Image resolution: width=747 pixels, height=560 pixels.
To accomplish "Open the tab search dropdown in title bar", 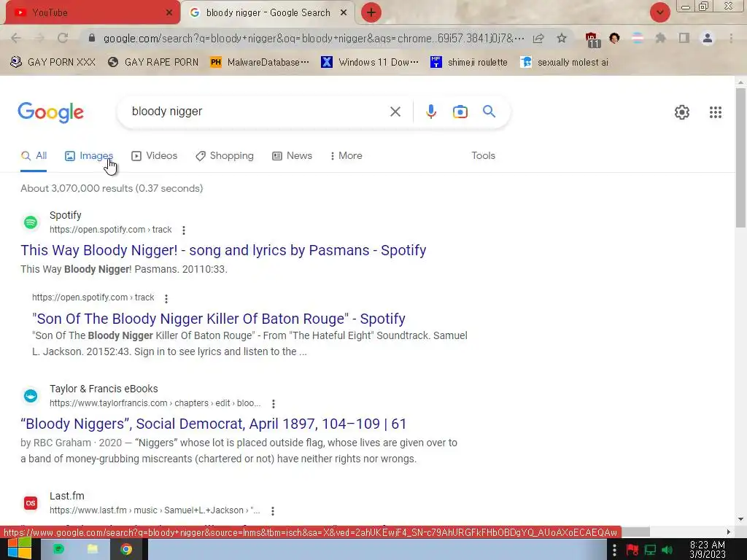I will click(659, 12).
